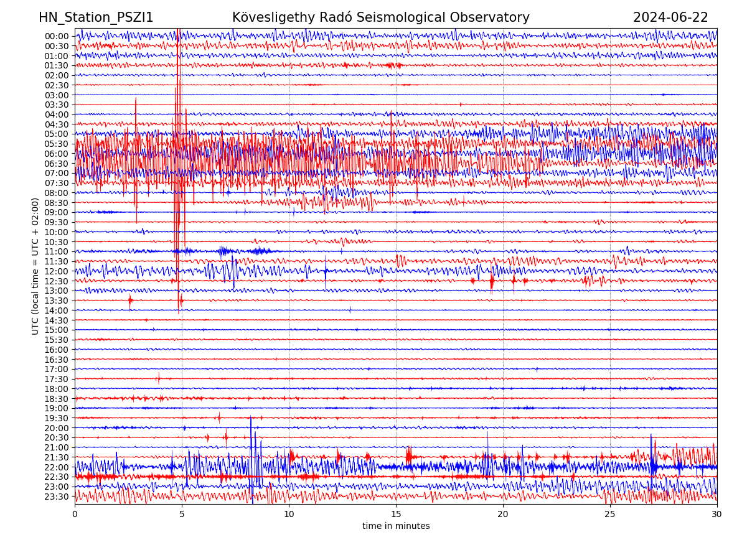Click the 2024-06-22 date label
Image resolution: width=747 pixels, height=560 pixels.
pyautogui.click(x=670, y=17)
